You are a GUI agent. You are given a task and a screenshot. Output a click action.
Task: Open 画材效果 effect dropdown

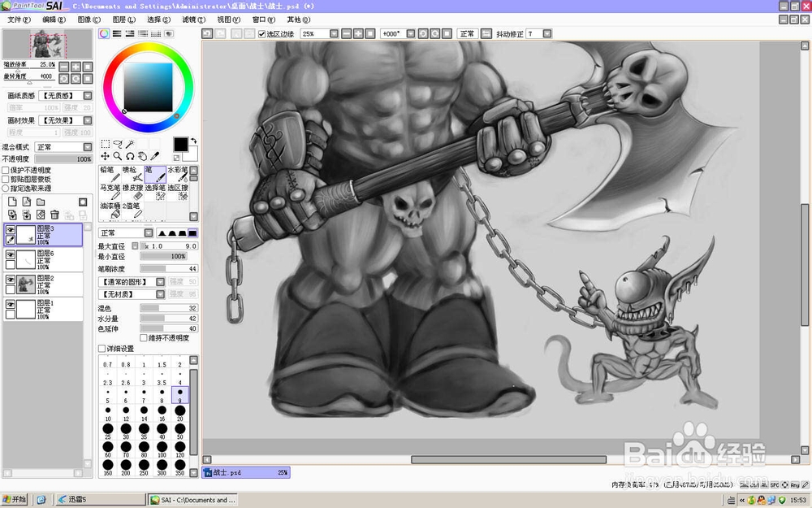tap(88, 120)
